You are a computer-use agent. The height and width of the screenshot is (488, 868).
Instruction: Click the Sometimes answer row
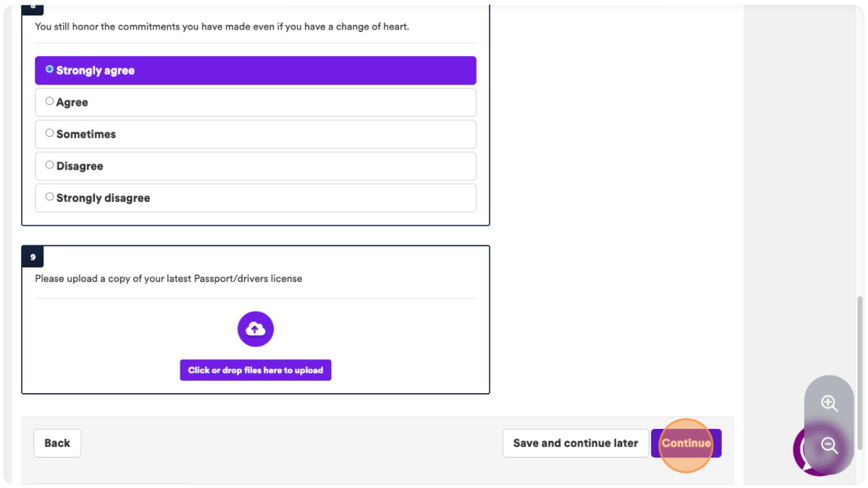255,134
